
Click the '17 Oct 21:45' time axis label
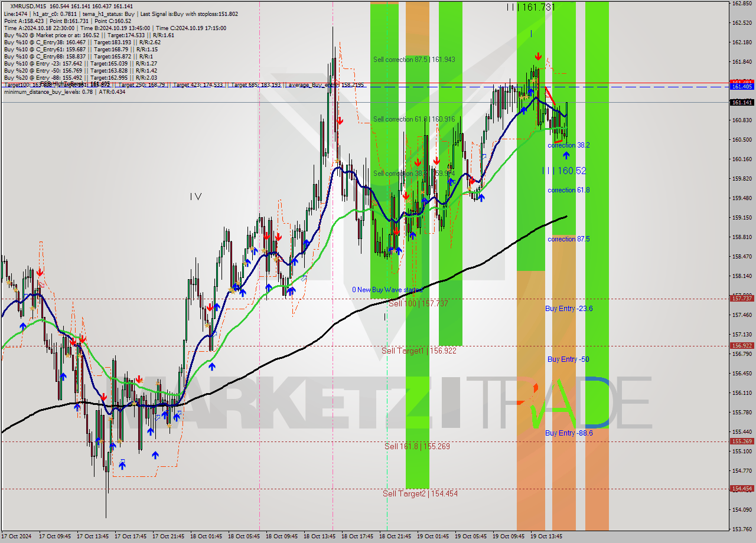click(168, 537)
